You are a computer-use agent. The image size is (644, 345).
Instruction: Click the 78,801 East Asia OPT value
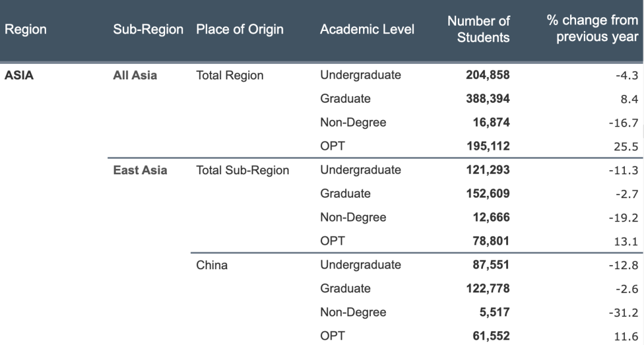tap(491, 241)
